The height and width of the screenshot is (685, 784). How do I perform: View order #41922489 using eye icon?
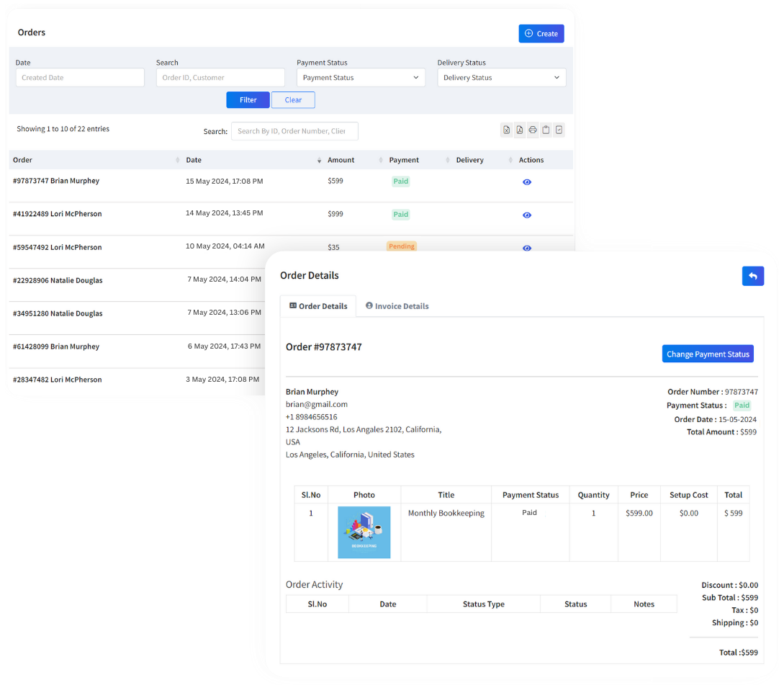(527, 215)
